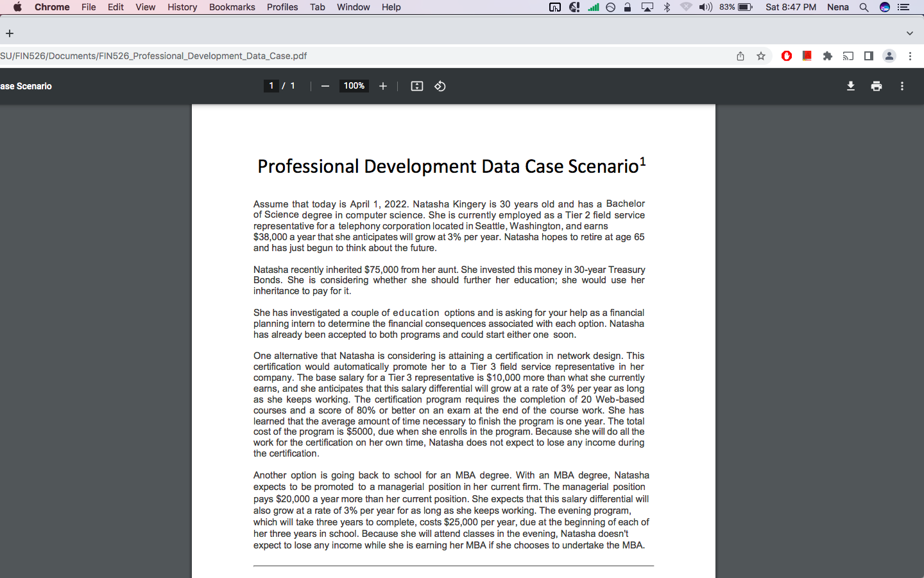Viewport: 924px width, 578px height.
Task: Click the document heading title
Action: (451, 166)
